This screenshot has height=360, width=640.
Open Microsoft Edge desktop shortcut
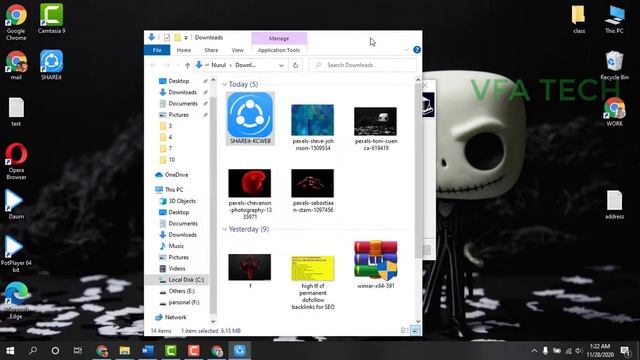tap(16, 300)
